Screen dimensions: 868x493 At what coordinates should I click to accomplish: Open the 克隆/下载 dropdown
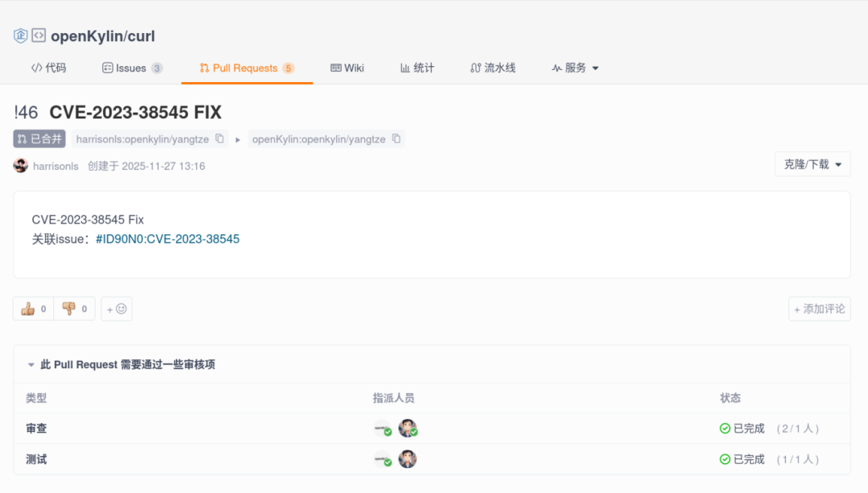pos(813,164)
